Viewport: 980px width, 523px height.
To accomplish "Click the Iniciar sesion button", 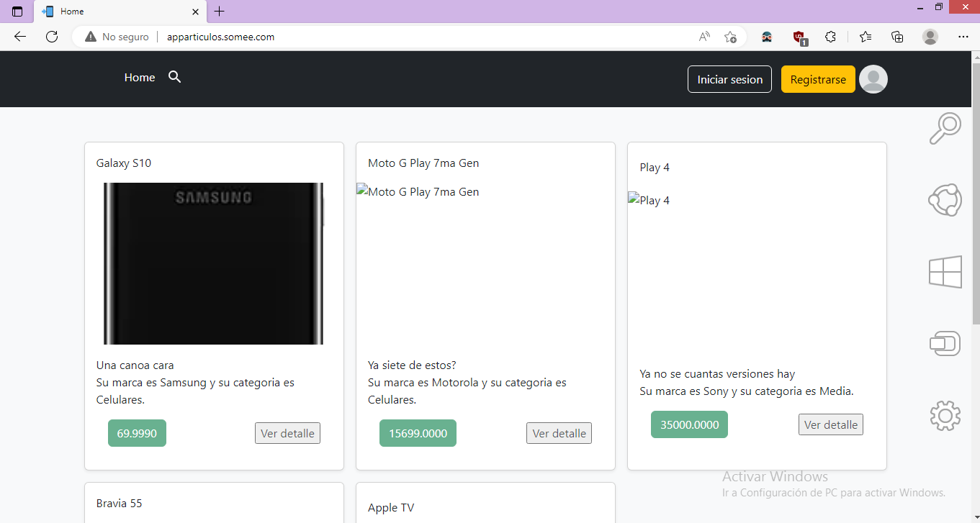I will tap(729, 79).
